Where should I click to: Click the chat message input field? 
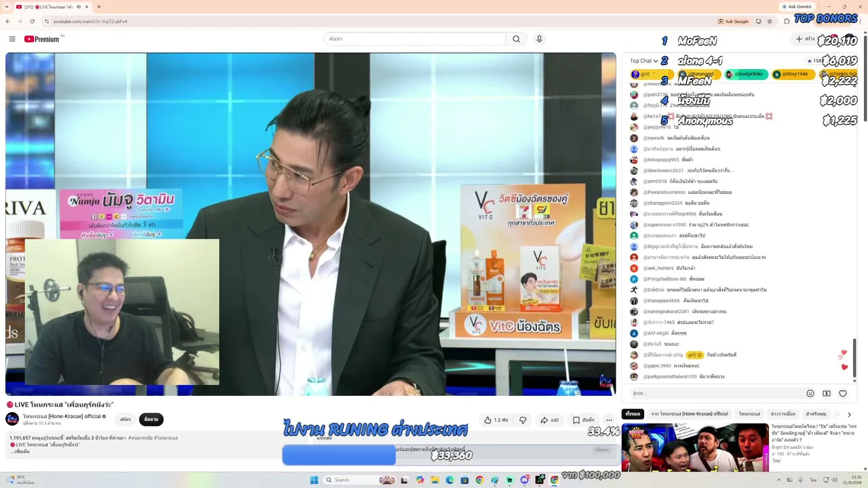[x=715, y=393]
